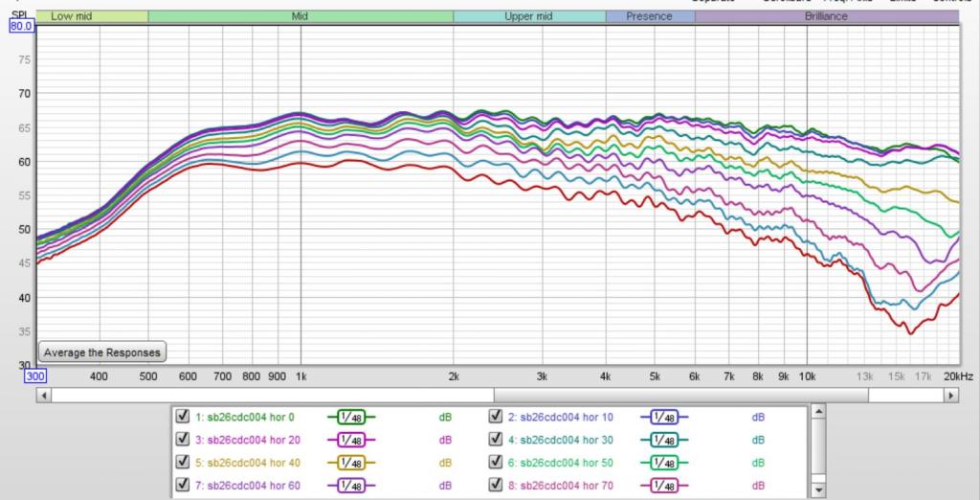Open smoothing selector for hor 60 trace
Screen dimensions: 980x500
click(x=351, y=486)
